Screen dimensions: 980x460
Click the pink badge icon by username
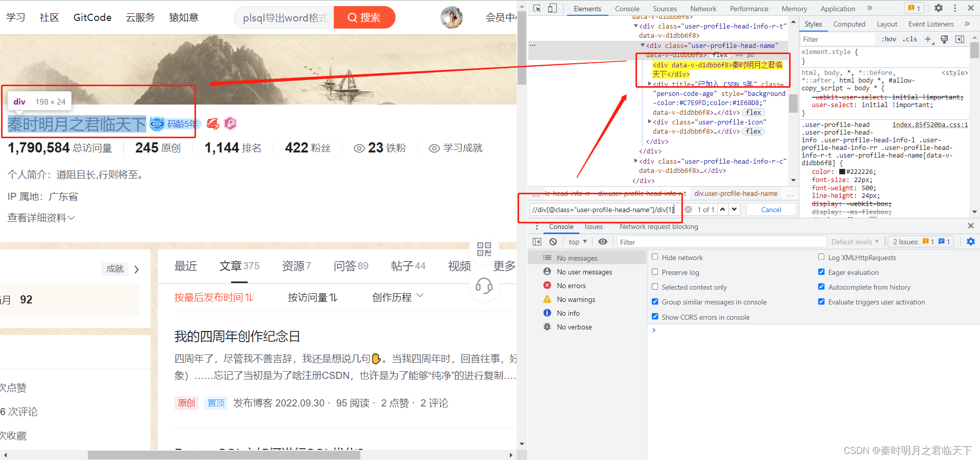(x=230, y=123)
